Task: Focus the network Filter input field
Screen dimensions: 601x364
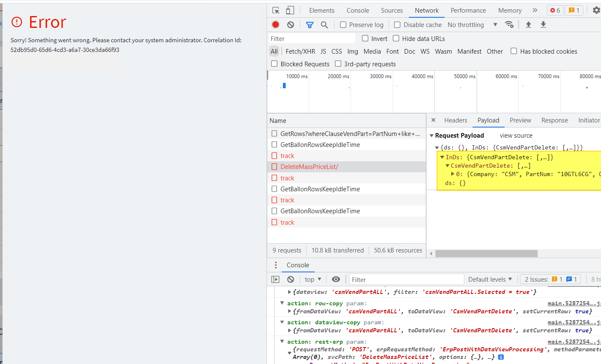Action: coord(312,38)
